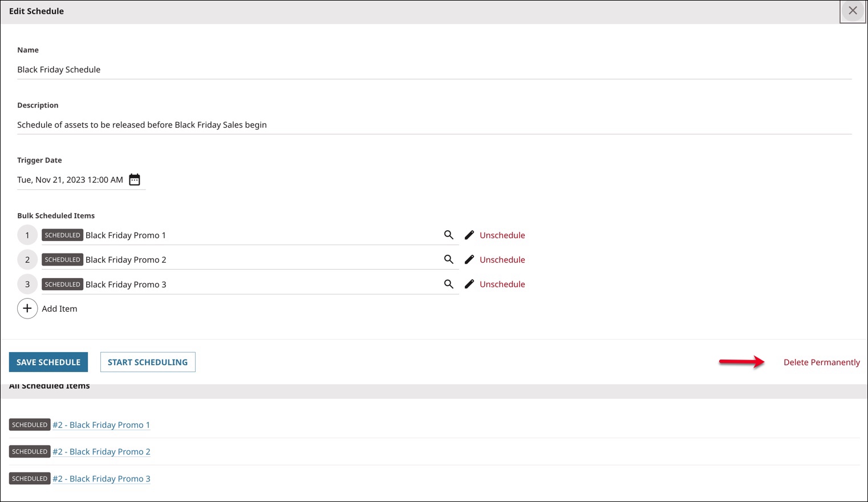Image resolution: width=868 pixels, height=502 pixels.
Task: Select Black Friday Promo 1 bulk item field
Action: coord(250,235)
